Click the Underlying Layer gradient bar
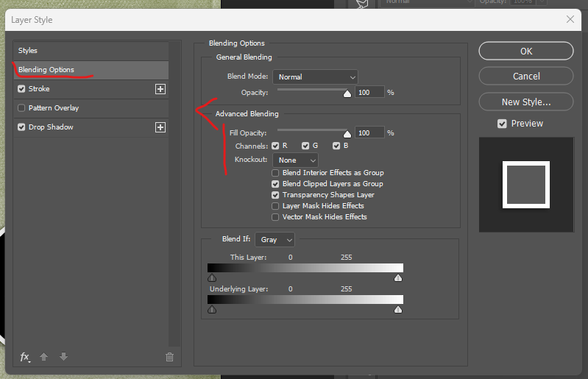The width and height of the screenshot is (588, 379). coord(305,299)
